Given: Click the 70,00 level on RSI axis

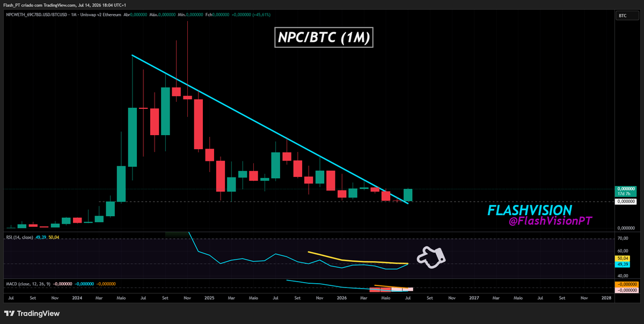Looking at the screenshot, I should pos(623,238).
